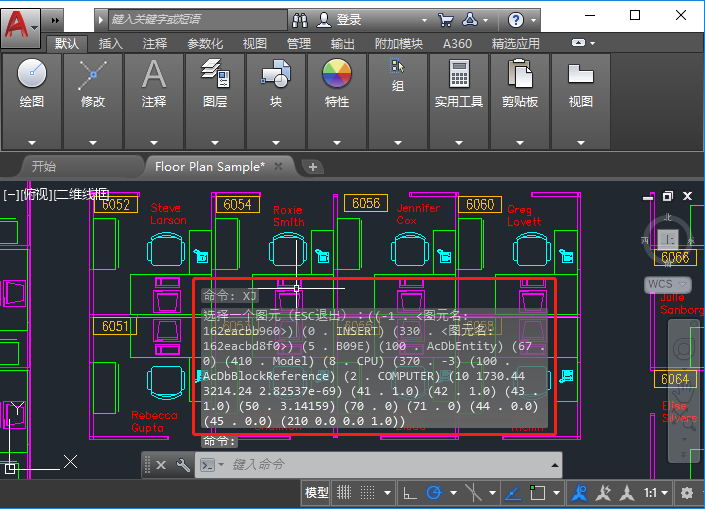705x509 pixels.
Task: Expand the 绘图 panel dropdown arrow
Action: (x=31, y=143)
